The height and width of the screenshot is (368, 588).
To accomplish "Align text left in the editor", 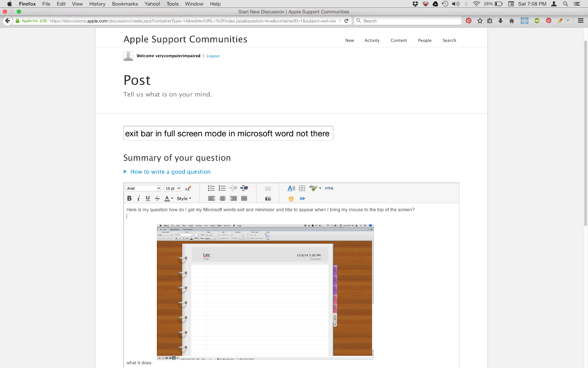I will click(x=212, y=198).
